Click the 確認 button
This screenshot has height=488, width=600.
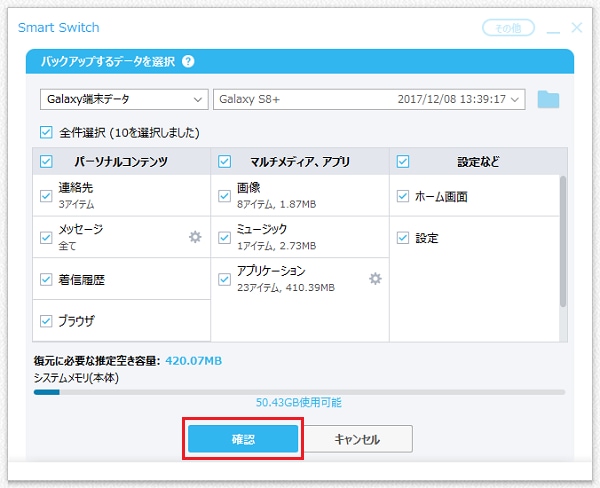pos(243,439)
